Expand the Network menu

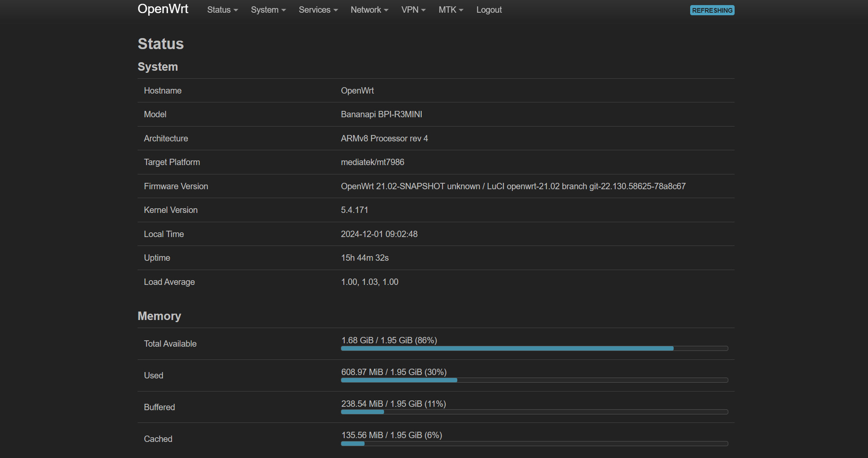tap(369, 10)
